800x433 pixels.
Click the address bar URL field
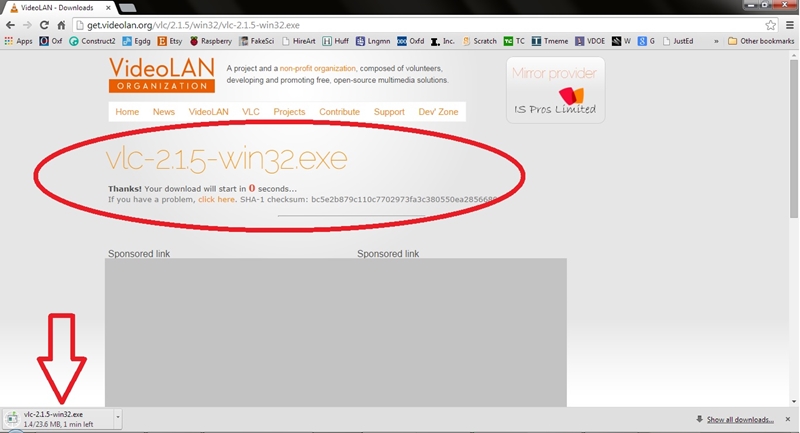pyautogui.click(x=418, y=25)
